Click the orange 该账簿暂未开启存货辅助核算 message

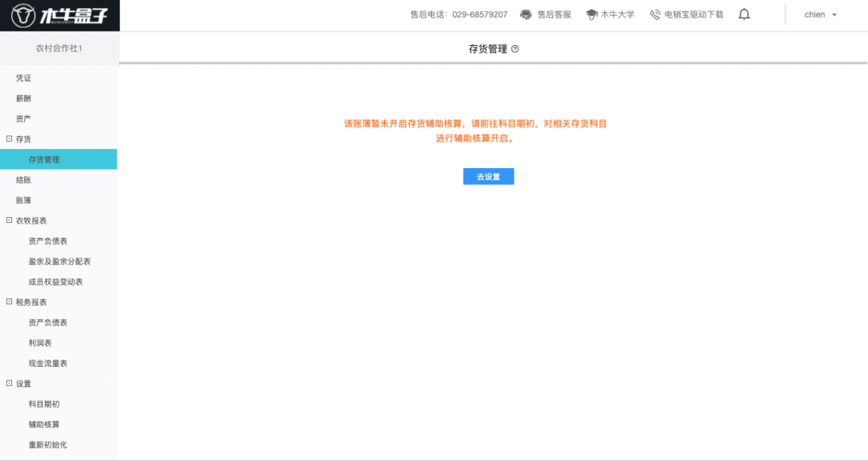[476, 131]
